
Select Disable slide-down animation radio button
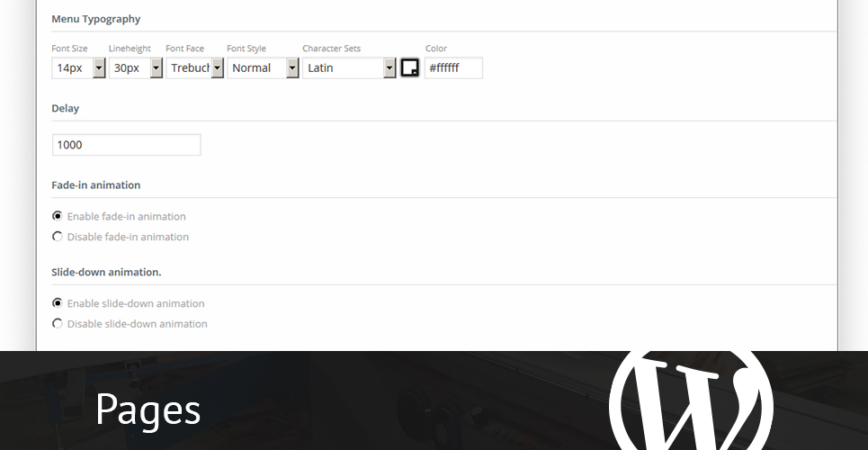[57, 324]
